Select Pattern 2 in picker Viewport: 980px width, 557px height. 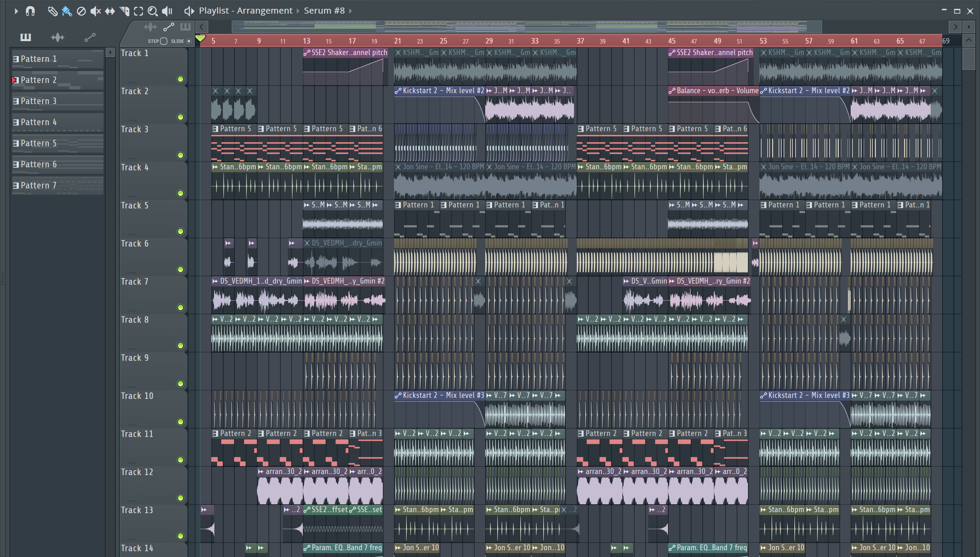point(58,80)
